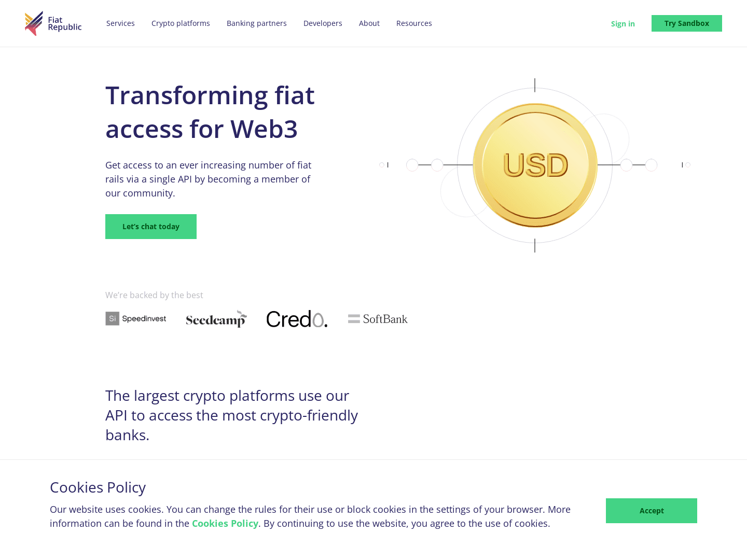Open the Credo investor logo
747x560 pixels.
(297, 319)
